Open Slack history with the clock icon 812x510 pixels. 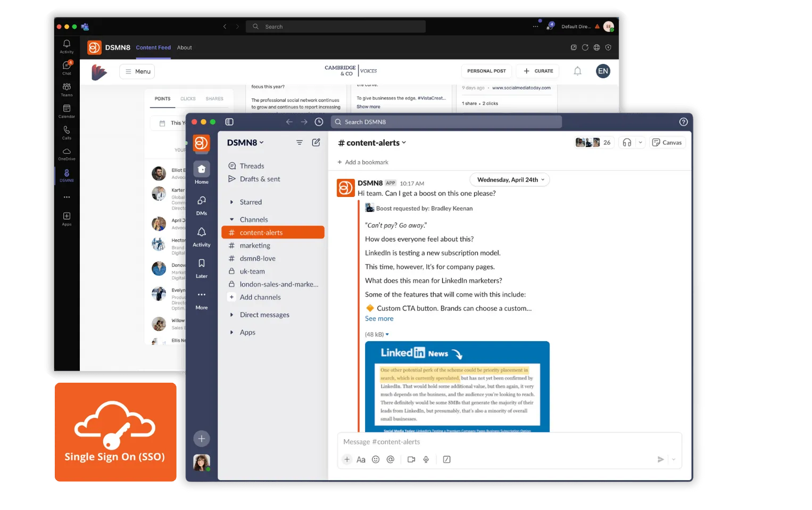click(319, 122)
